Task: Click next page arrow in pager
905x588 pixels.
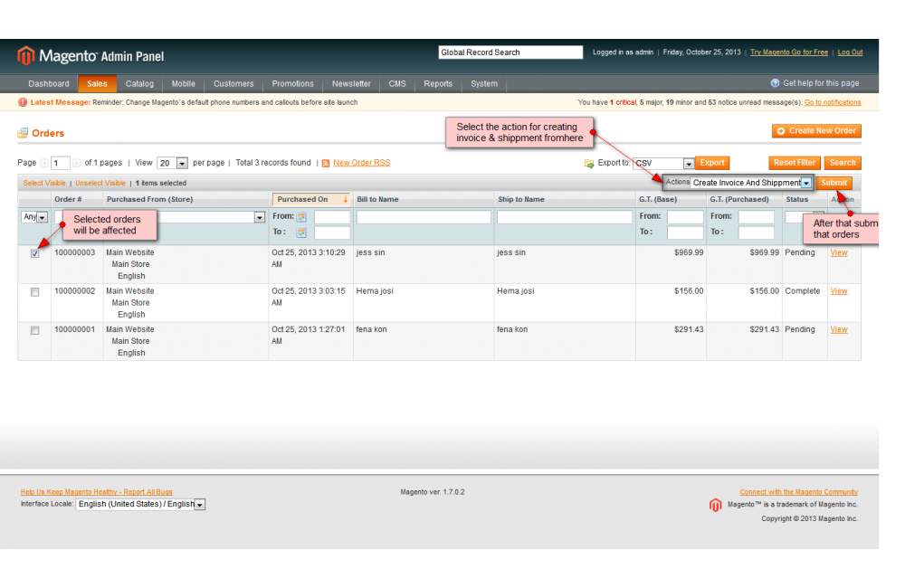Action: [x=76, y=164]
